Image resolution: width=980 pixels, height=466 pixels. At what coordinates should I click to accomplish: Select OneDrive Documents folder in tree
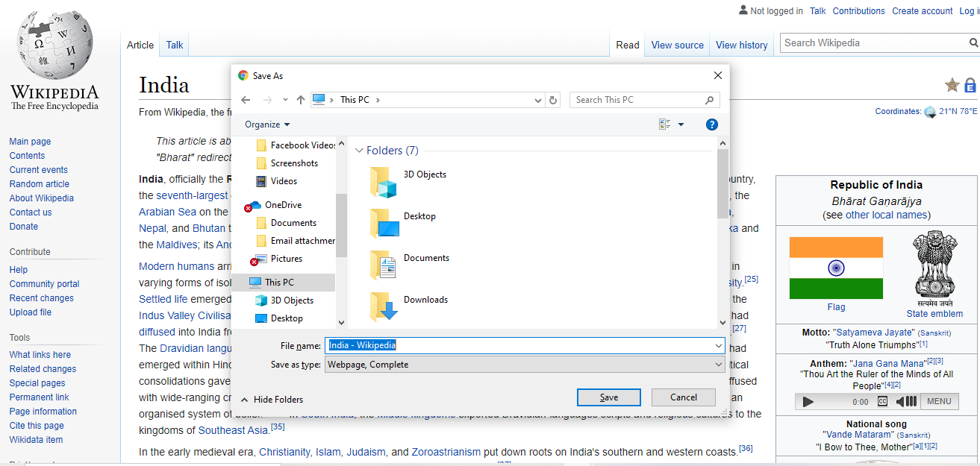point(287,223)
